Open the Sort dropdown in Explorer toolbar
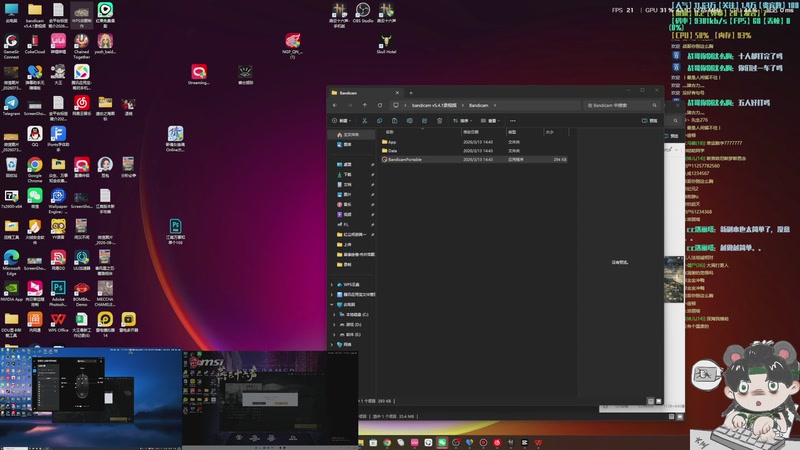800x450 pixels. [x=462, y=121]
